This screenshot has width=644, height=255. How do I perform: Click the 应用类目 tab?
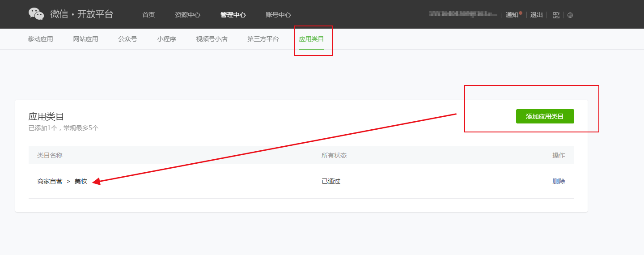311,39
